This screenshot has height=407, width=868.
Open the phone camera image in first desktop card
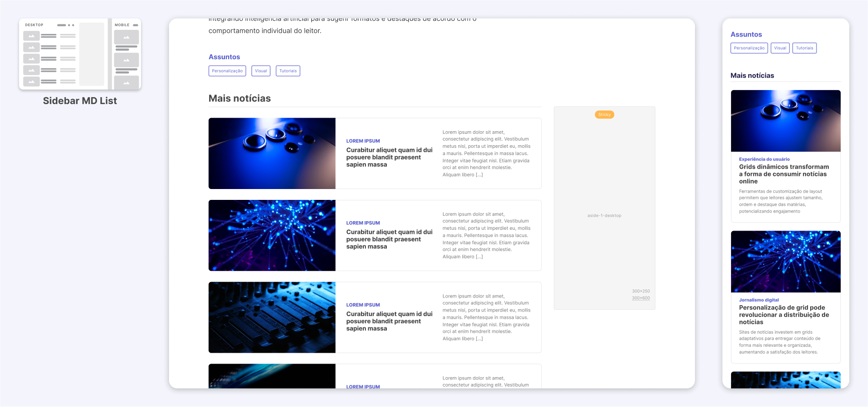click(x=272, y=153)
